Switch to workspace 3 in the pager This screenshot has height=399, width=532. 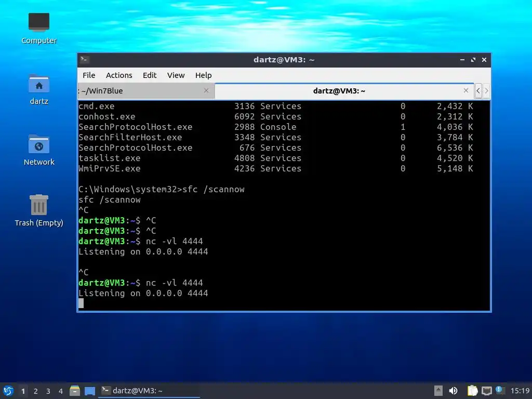(x=48, y=391)
